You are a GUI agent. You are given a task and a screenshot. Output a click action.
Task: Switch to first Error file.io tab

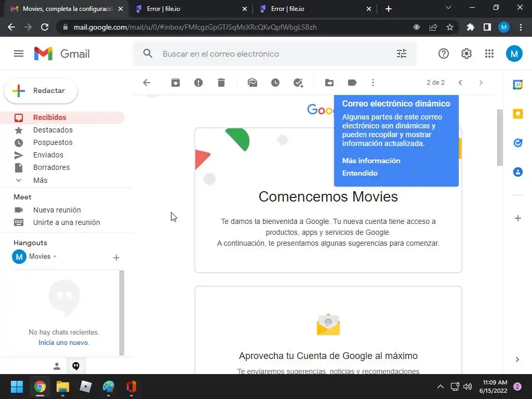[191, 9]
